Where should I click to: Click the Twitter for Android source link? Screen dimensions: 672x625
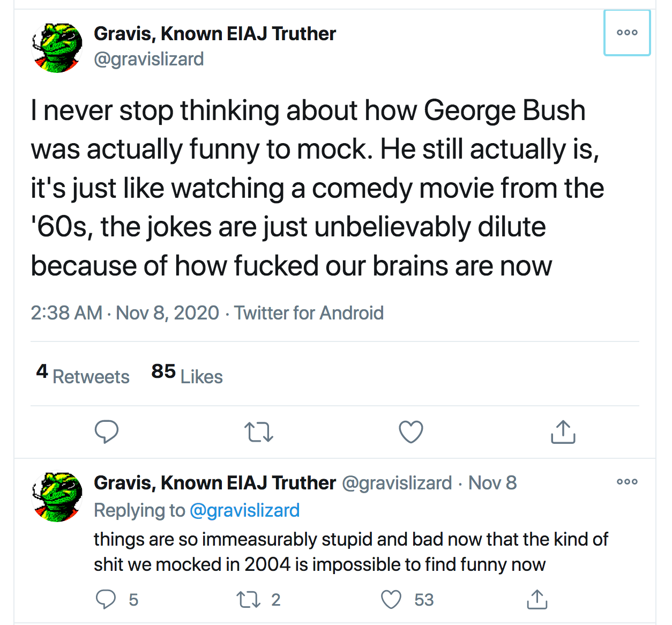click(x=309, y=313)
